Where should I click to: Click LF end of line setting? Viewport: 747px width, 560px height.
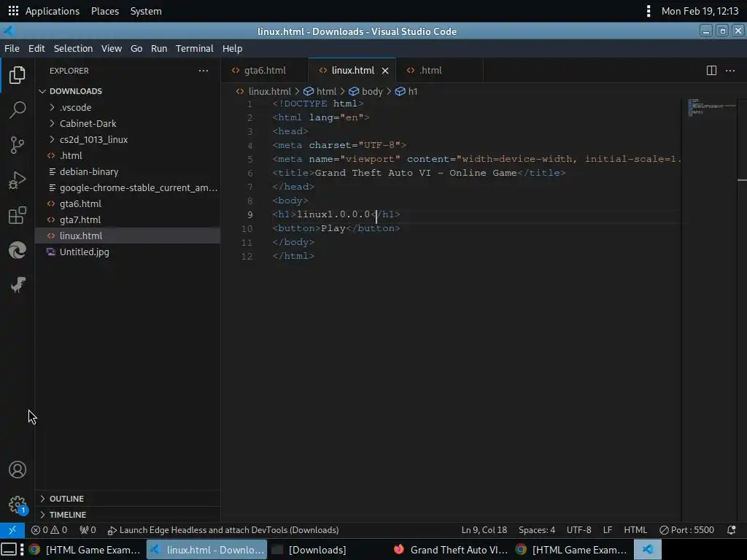coord(608,530)
